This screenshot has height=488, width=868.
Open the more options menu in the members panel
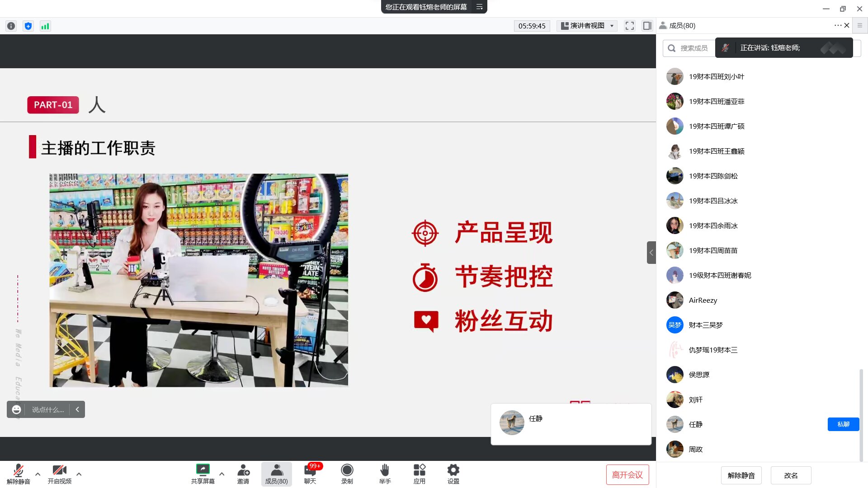pos(837,25)
